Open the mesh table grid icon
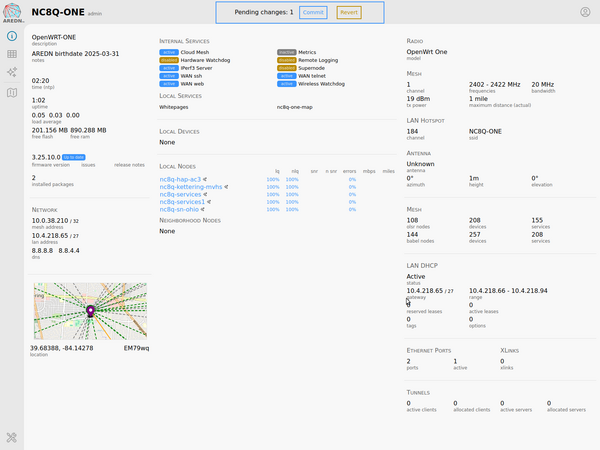Viewport: 600px width, 450px height. [12, 54]
